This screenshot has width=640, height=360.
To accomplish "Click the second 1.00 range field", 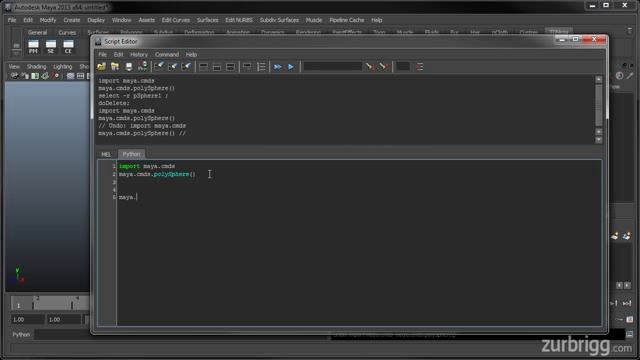I will click(63, 320).
